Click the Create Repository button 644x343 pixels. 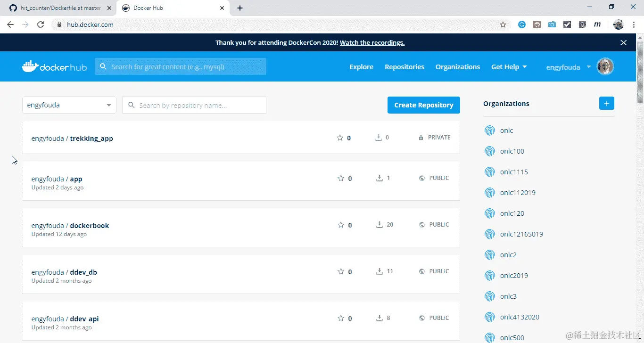click(x=423, y=105)
